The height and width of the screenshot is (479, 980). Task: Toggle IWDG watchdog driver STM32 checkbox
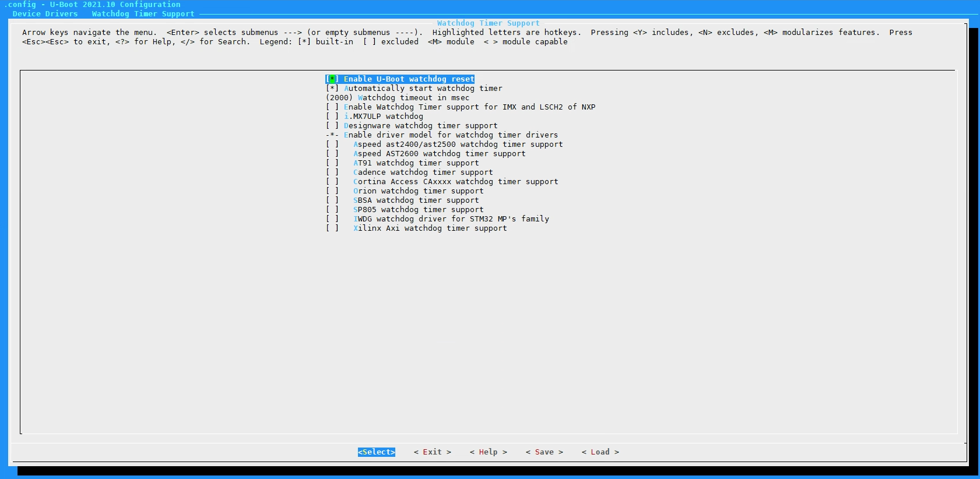[332, 219]
